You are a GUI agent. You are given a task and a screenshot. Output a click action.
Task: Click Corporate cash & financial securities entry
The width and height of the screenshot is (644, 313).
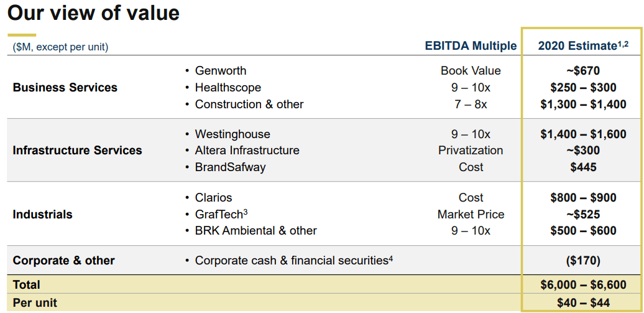pyautogui.click(x=294, y=260)
